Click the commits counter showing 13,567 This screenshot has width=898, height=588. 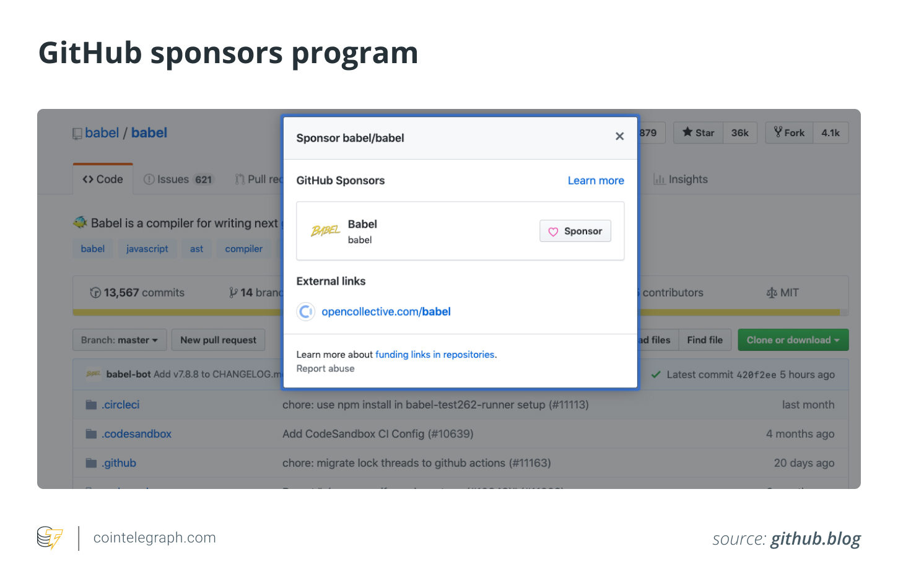point(137,292)
